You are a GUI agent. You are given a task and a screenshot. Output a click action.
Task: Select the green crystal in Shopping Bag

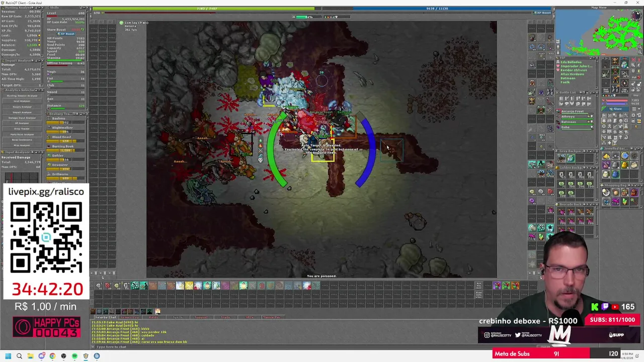coord(624,202)
